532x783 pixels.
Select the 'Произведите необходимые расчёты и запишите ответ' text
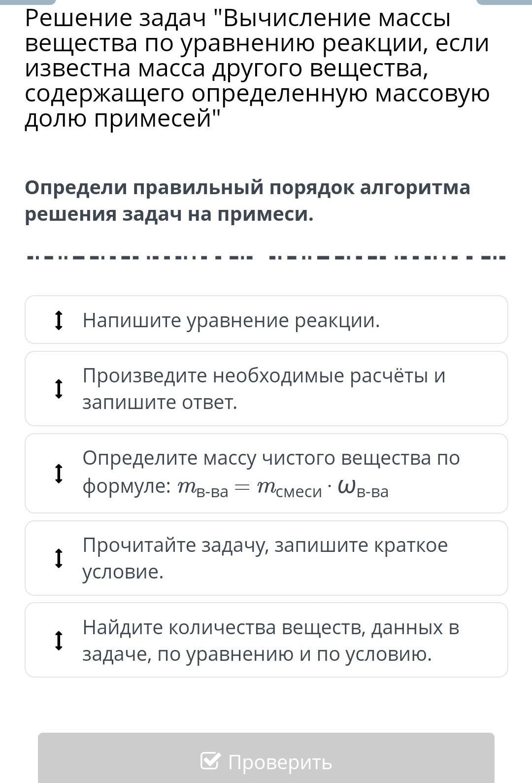click(264, 389)
